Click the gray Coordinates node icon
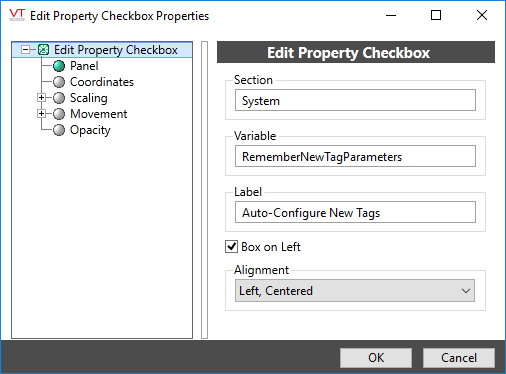Viewport: 506px width, 374px height. tap(59, 82)
